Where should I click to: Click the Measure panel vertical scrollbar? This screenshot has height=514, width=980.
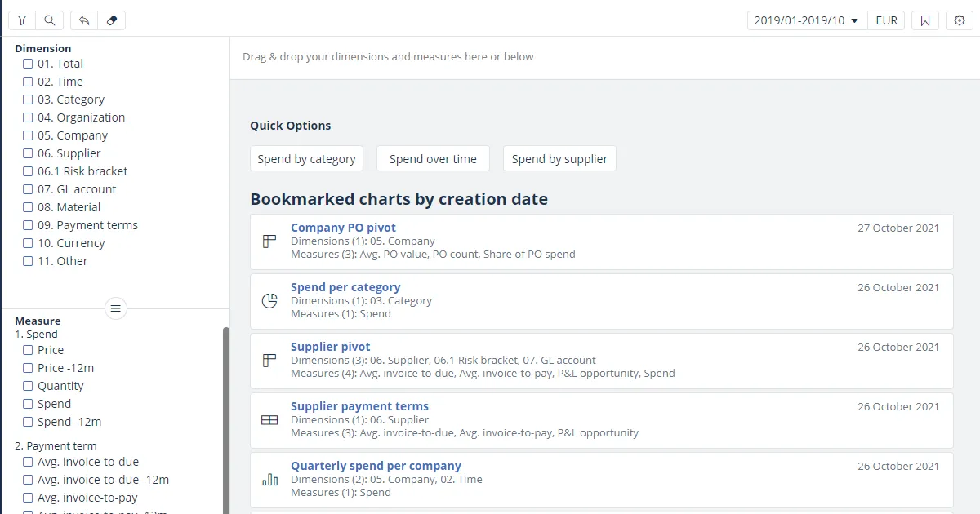click(226, 416)
